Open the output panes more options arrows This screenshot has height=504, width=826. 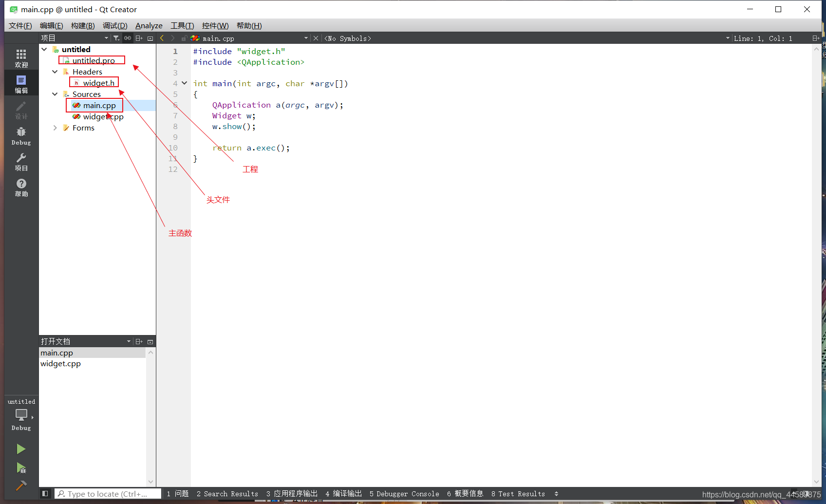556,493
